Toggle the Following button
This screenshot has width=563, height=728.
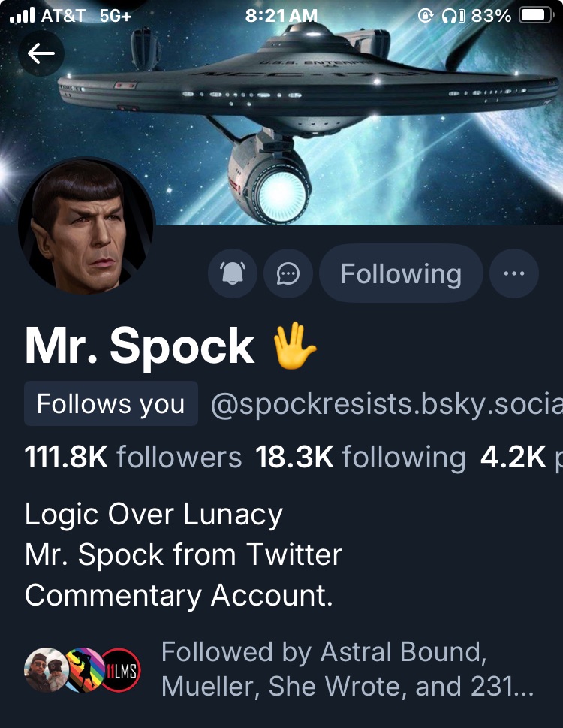pos(401,274)
